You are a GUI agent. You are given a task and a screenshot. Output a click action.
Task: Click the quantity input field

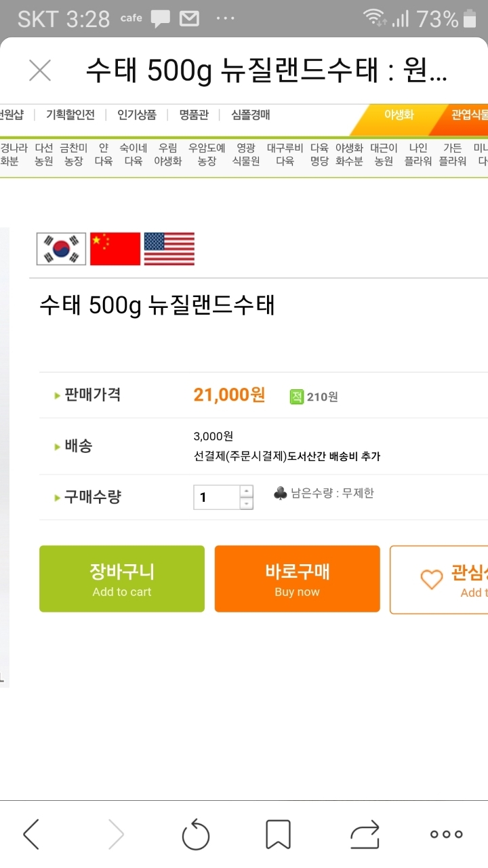[x=216, y=497]
